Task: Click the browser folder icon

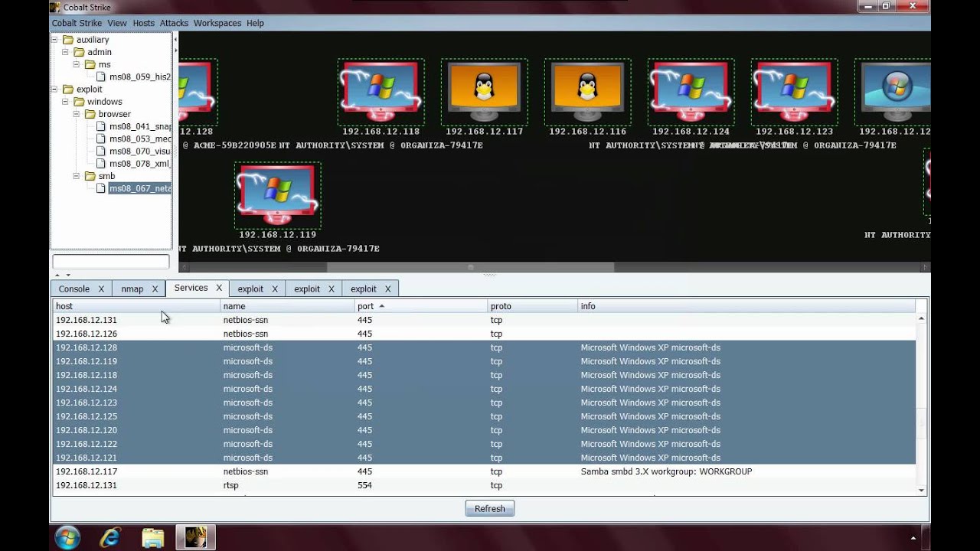Action: click(x=90, y=114)
